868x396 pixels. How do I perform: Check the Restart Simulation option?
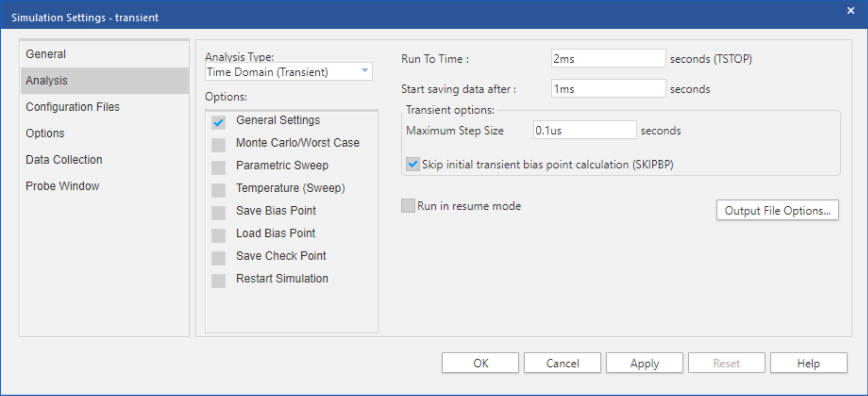coord(218,281)
